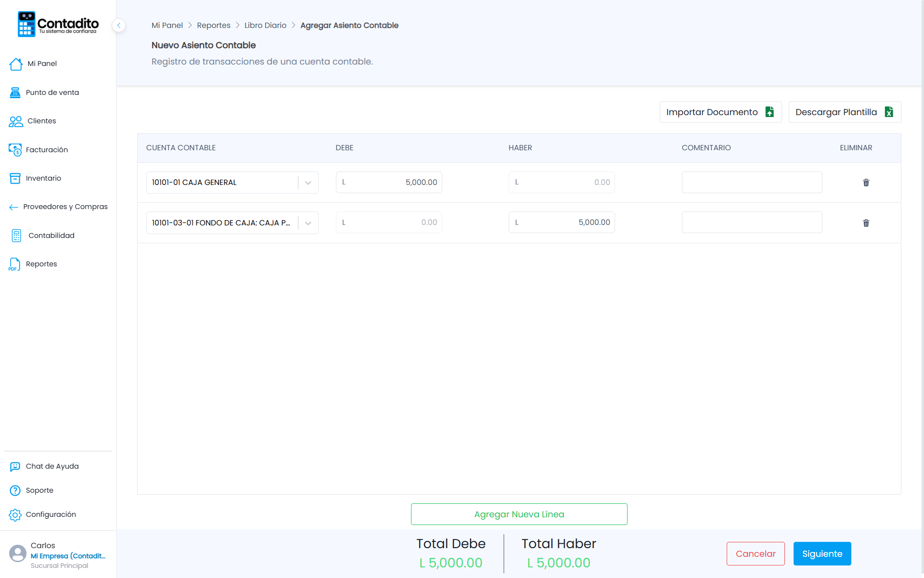Click the Soporte question mark icon
This screenshot has width=924, height=578.
tap(15, 490)
